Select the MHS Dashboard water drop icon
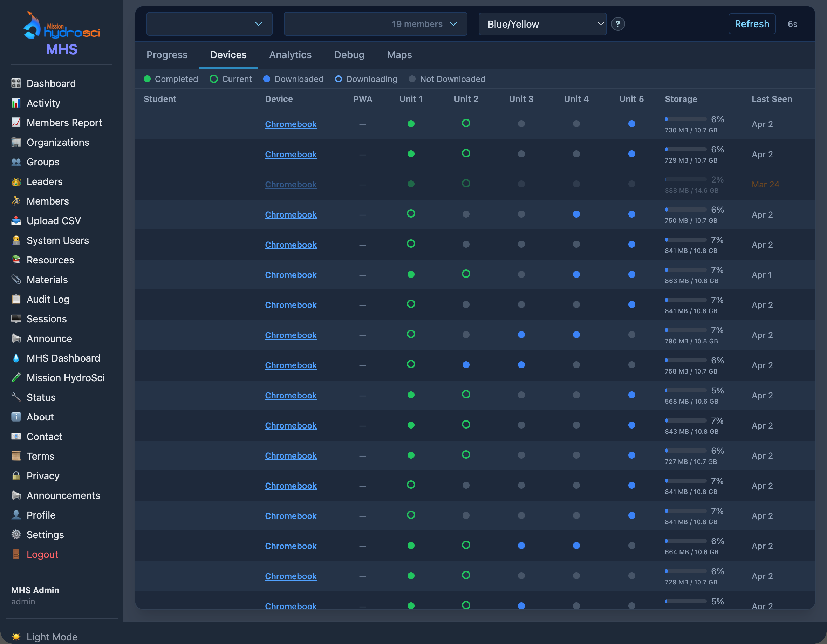 point(16,358)
